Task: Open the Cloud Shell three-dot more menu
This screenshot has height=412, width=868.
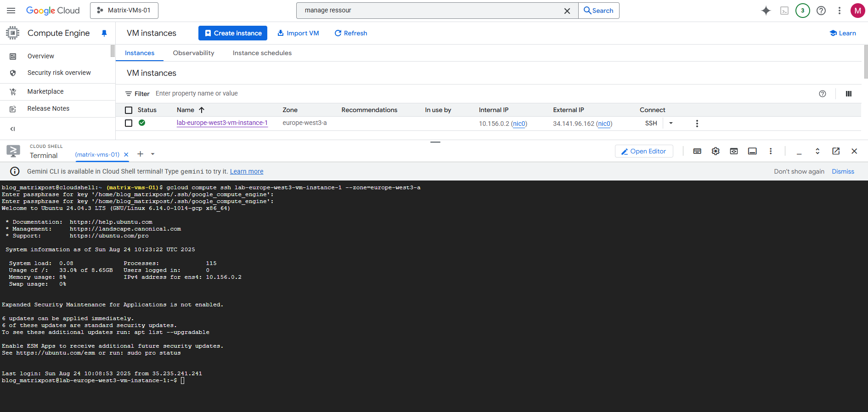Action: pyautogui.click(x=771, y=151)
